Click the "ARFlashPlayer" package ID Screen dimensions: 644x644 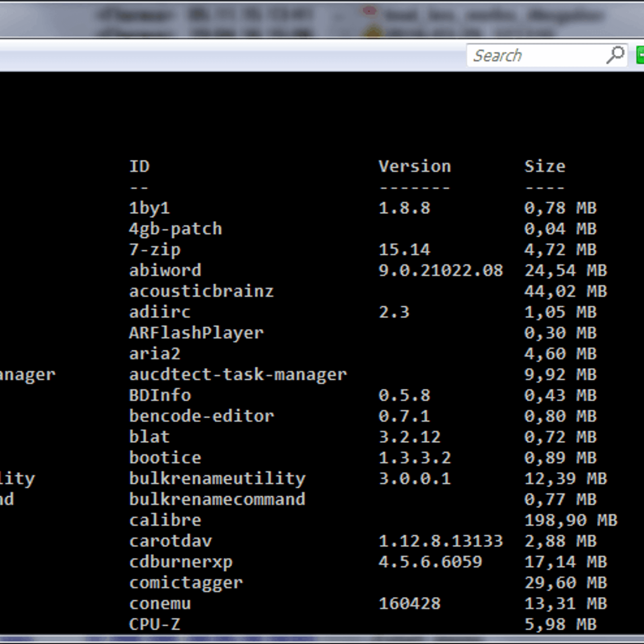(196, 333)
